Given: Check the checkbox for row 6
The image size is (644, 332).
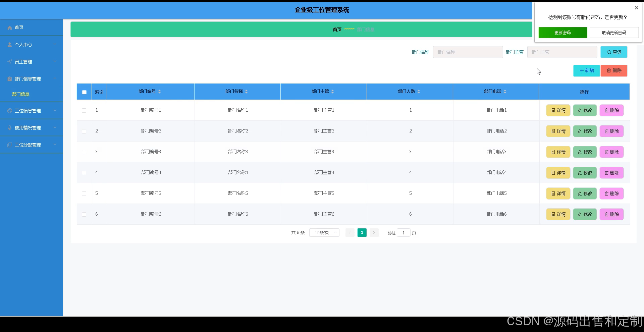Looking at the screenshot, I should [x=84, y=214].
